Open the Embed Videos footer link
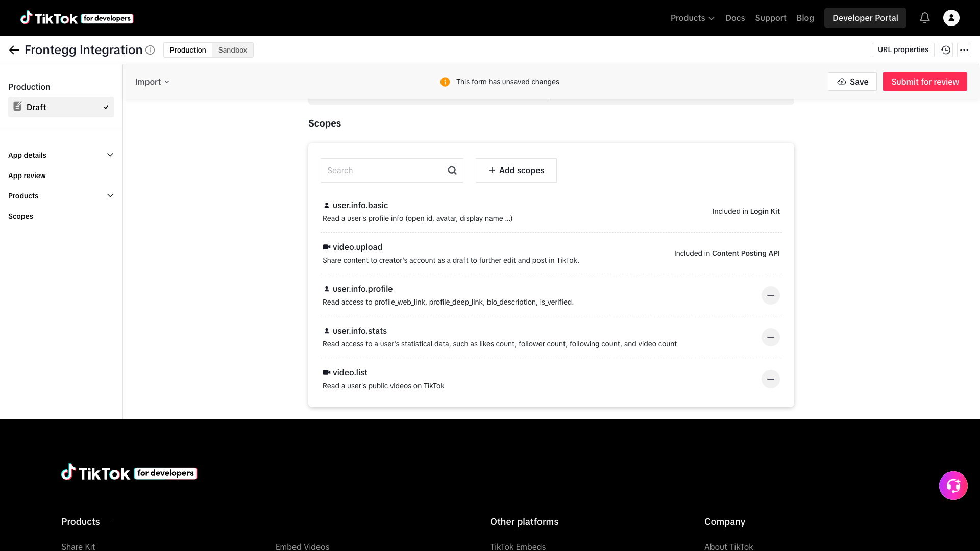 (302, 546)
